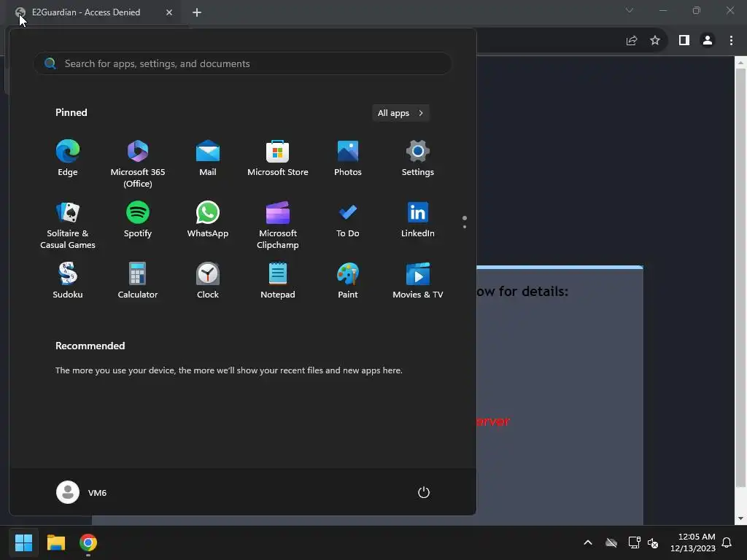
Task: Go to next page of pinned apps
Action: point(465,226)
